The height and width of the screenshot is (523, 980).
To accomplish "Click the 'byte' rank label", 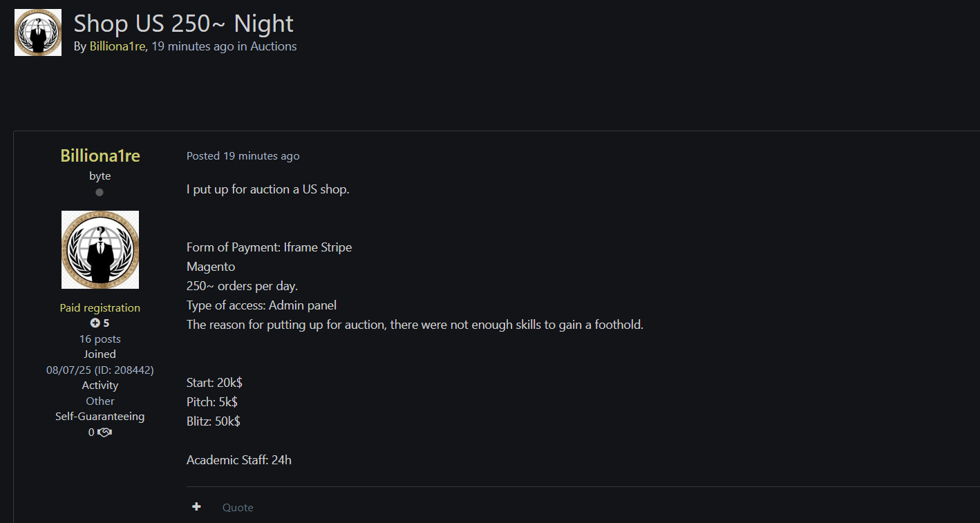I will [x=100, y=175].
